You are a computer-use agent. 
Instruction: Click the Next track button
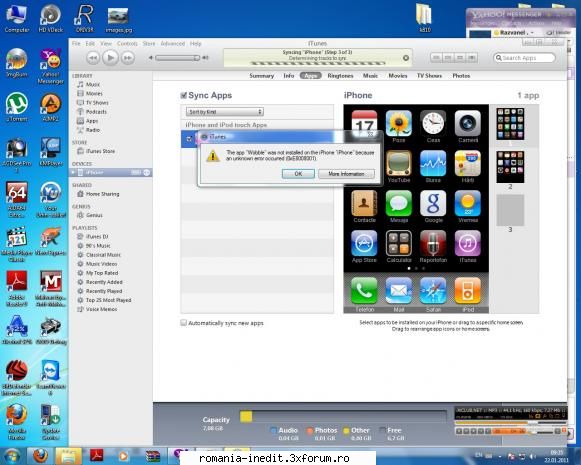click(128, 58)
